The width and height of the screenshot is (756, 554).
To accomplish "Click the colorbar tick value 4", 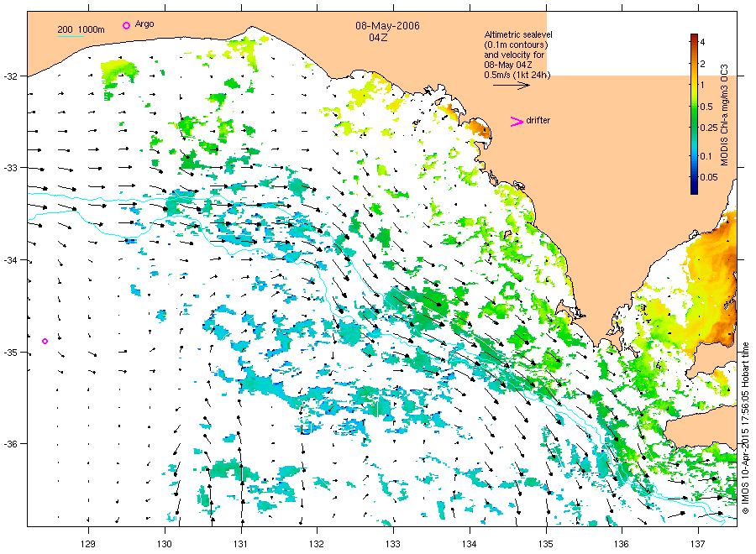I will pos(702,43).
